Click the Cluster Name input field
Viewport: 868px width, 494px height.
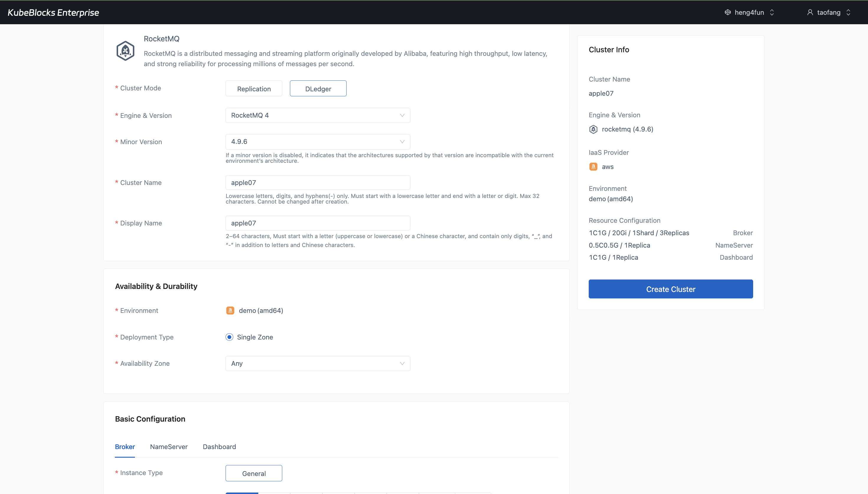(x=318, y=183)
